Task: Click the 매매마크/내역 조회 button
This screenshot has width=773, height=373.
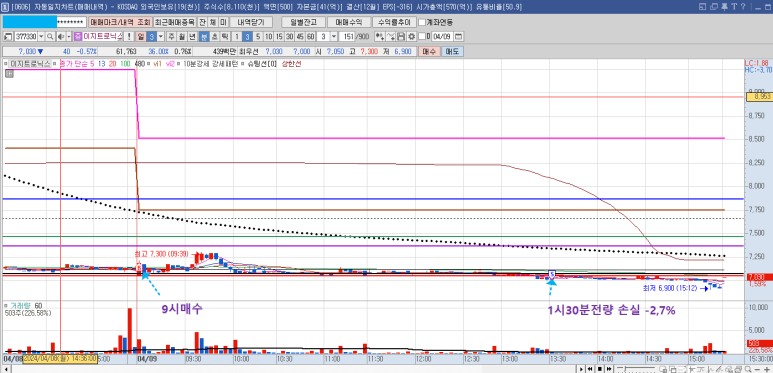Action: point(120,22)
